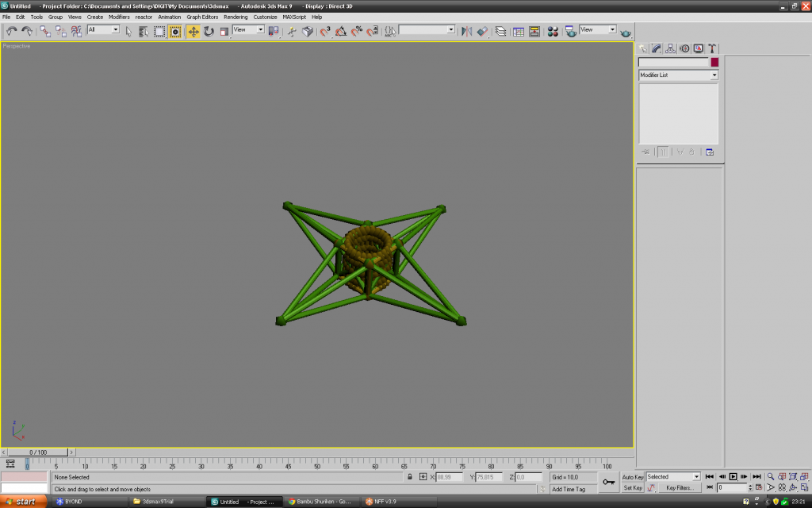Image resolution: width=812 pixels, height=508 pixels.
Task: Toggle the Window/Crossing selection mode
Action: (174, 31)
